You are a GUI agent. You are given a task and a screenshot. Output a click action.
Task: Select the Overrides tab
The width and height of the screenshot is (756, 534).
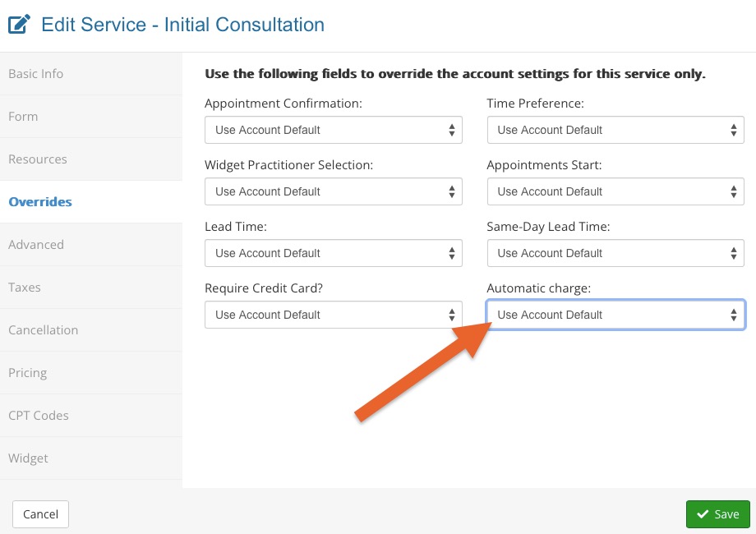coord(91,202)
